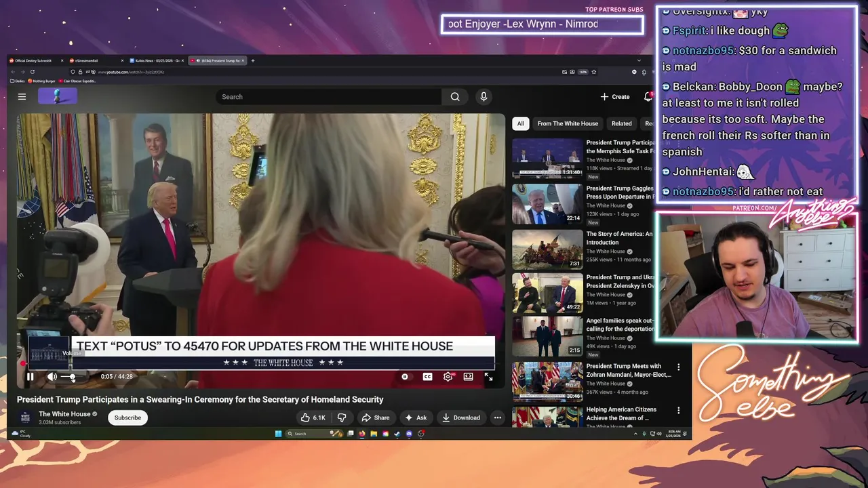Focus the YouTube search box
The image size is (868, 488).
[330, 97]
